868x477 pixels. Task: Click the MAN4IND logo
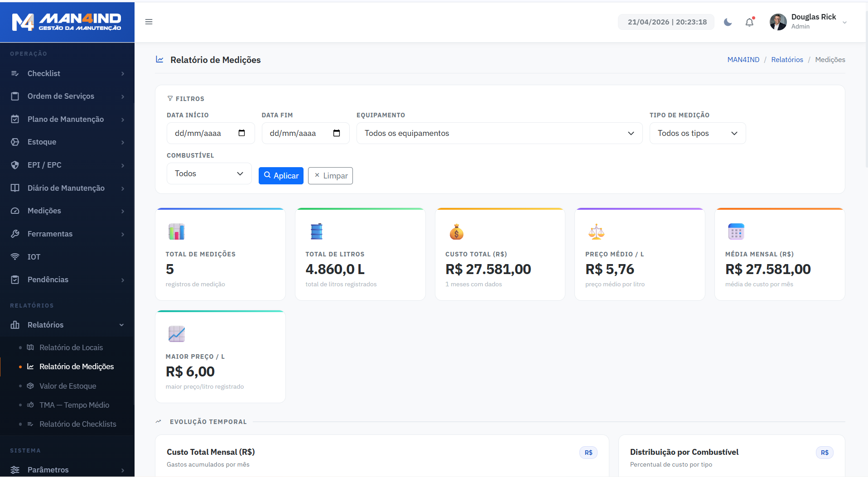point(67,22)
